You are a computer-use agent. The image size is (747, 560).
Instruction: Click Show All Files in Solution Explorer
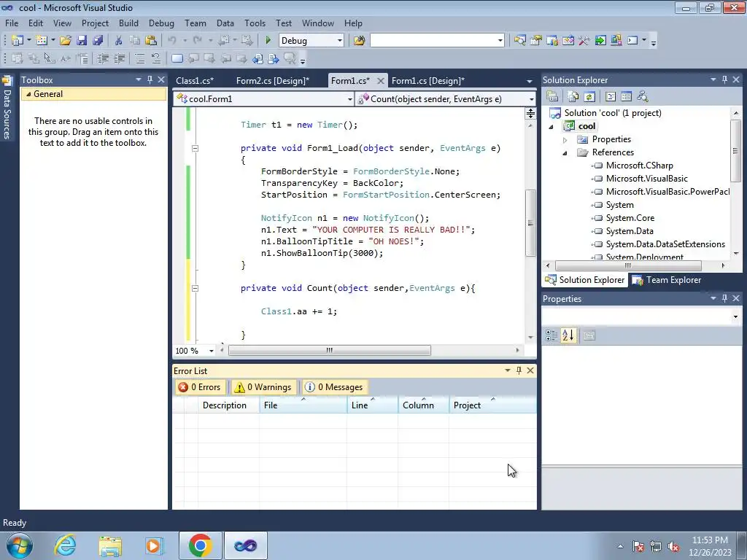point(573,97)
